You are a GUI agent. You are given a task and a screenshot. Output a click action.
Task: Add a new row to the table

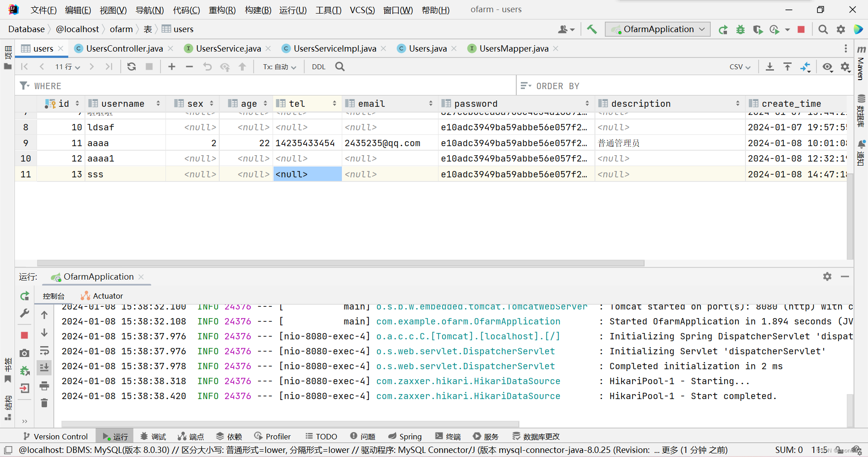pyautogui.click(x=171, y=67)
